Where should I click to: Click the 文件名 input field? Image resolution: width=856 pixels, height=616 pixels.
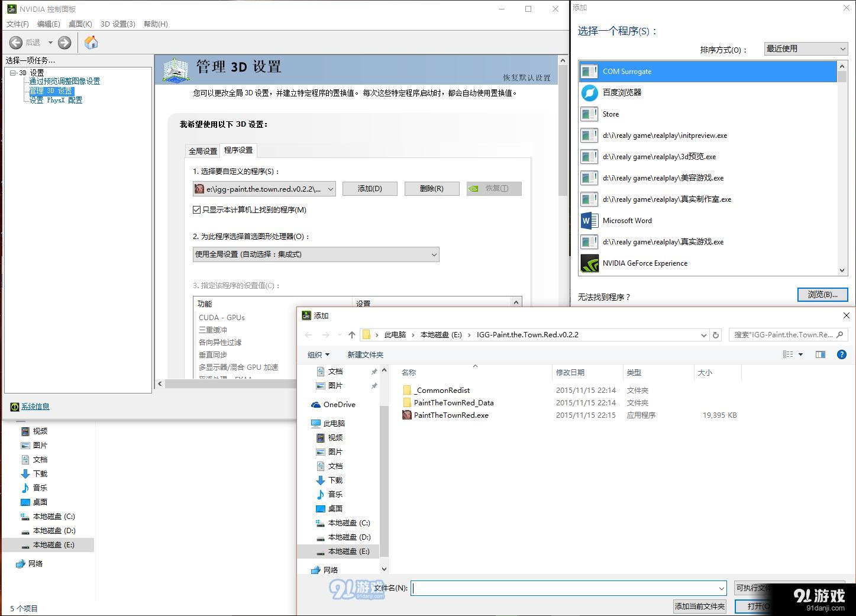click(x=568, y=588)
